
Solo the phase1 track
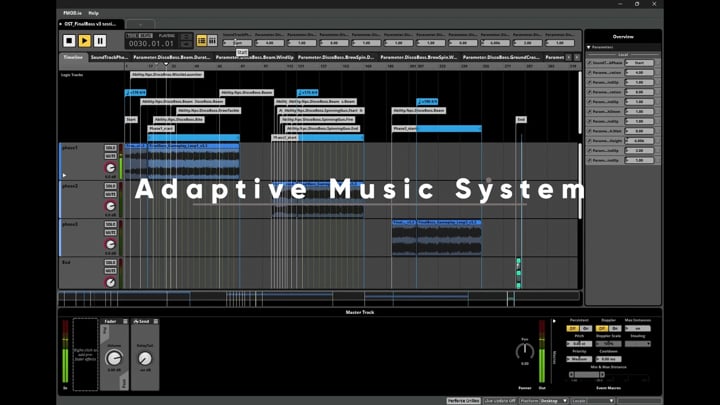tap(110, 148)
